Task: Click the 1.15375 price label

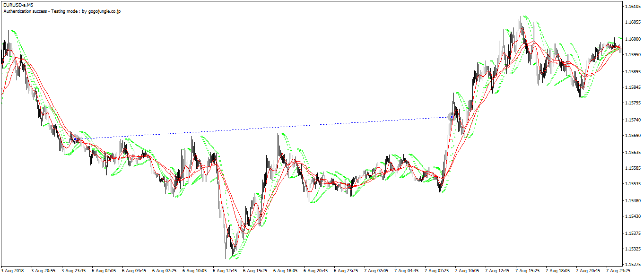Action: click(x=633, y=233)
